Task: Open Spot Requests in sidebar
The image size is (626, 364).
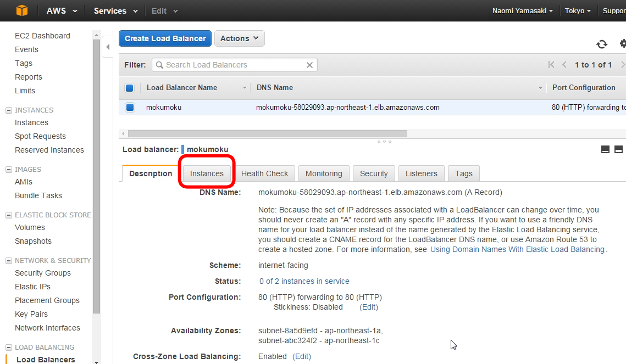Action: [x=40, y=136]
